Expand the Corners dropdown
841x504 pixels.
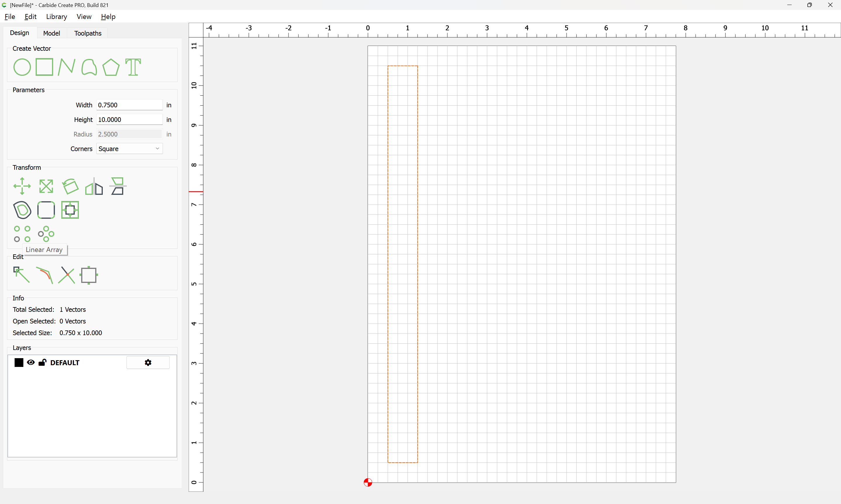click(129, 149)
